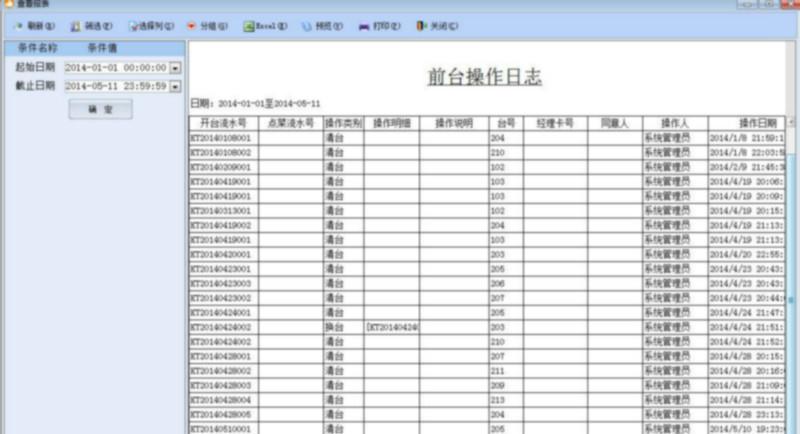The image size is (800, 434).
Task: Click the 起始日期 date input field
Action: tap(115, 68)
